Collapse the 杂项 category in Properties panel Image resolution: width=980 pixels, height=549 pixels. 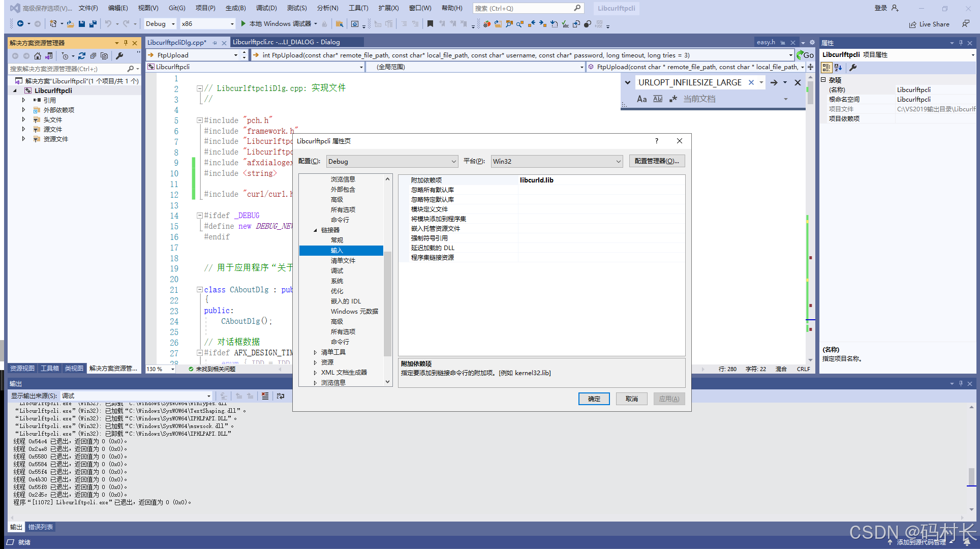click(823, 80)
